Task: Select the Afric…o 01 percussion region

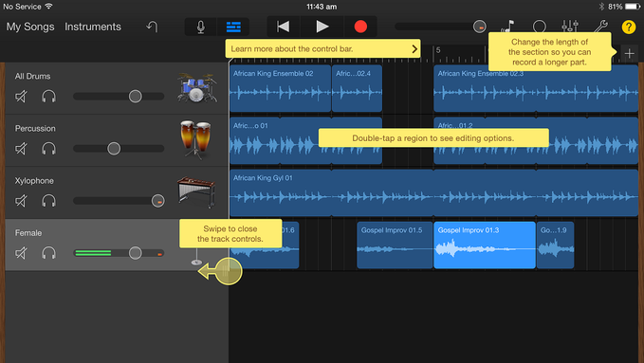Action: (306, 140)
